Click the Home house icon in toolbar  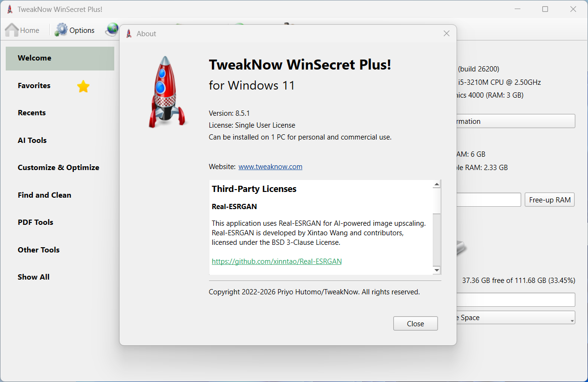(12, 30)
